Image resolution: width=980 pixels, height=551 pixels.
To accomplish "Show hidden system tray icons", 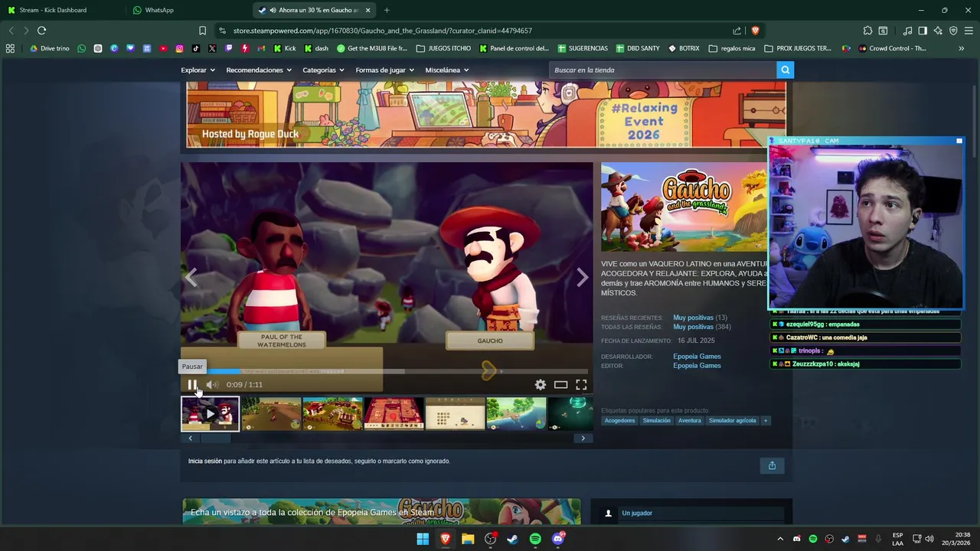I will (x=780, y=539).
